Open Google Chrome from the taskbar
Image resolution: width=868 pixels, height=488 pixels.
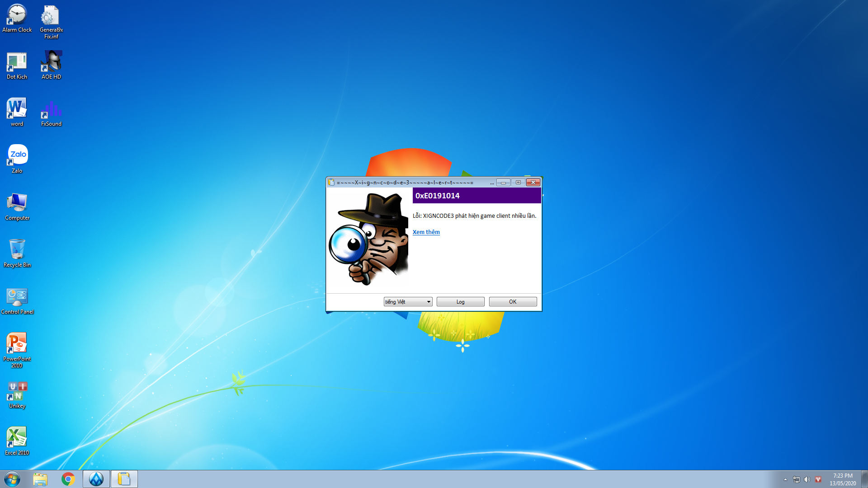coord(68,479)
